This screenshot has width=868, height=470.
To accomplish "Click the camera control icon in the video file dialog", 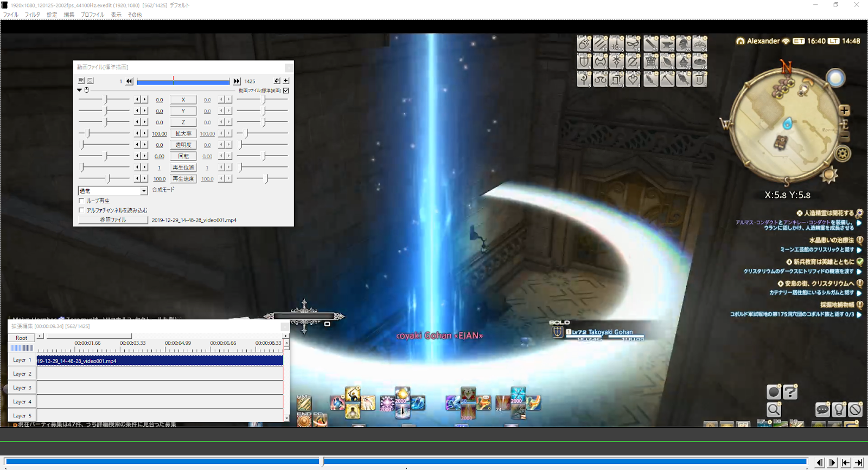I will pos(81,81).
